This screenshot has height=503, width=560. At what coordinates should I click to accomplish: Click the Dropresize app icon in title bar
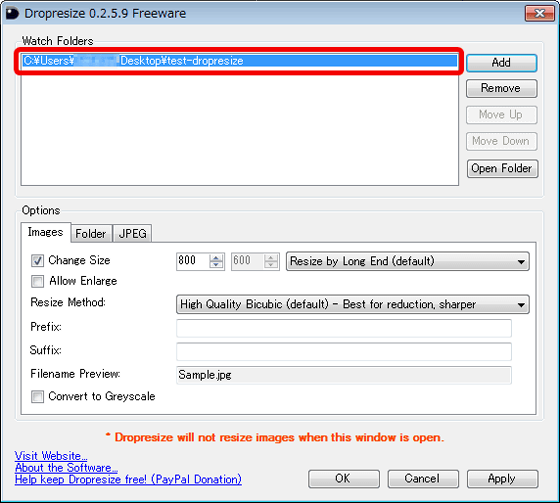point(12,14)
